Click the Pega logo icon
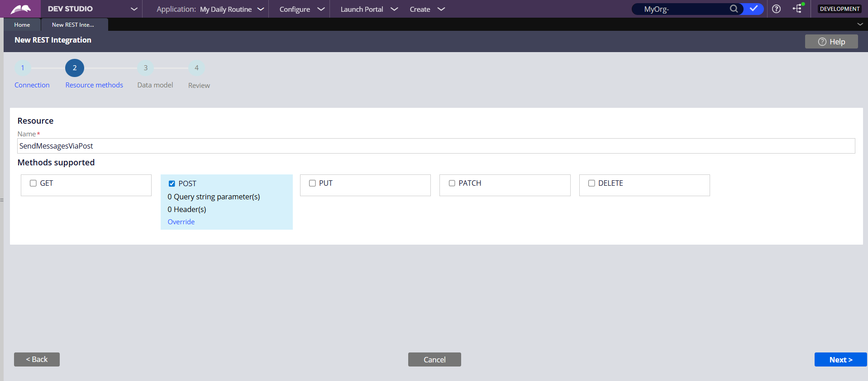The image size is (868, 381). point(20,9)
